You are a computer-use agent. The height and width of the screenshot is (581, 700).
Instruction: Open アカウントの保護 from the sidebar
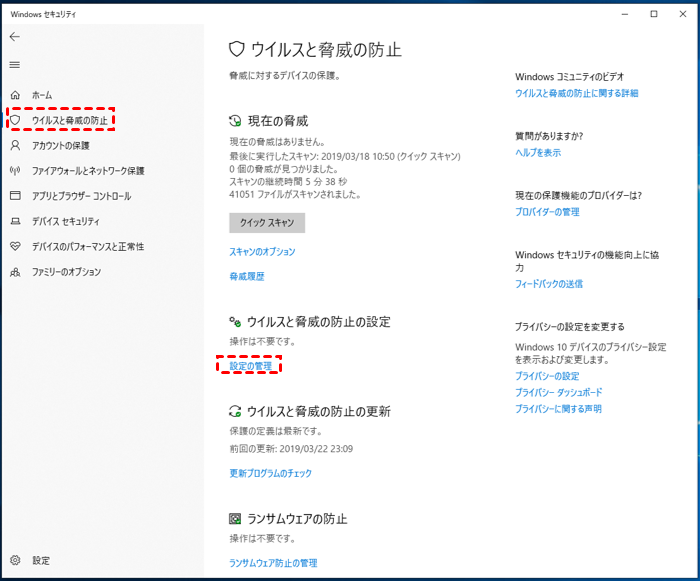[x=61, y=146]
